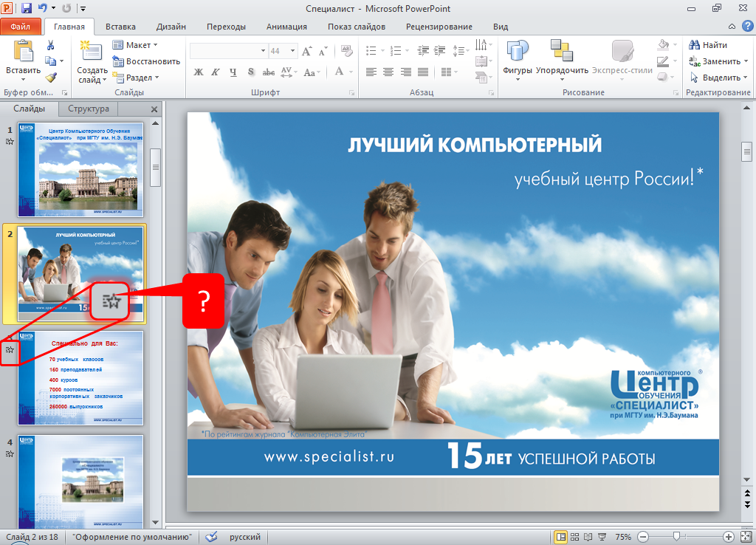Screen dimensions: 756x545
Task: Open the Shapes (Фигуры) gallery
Action: (517, 58)
